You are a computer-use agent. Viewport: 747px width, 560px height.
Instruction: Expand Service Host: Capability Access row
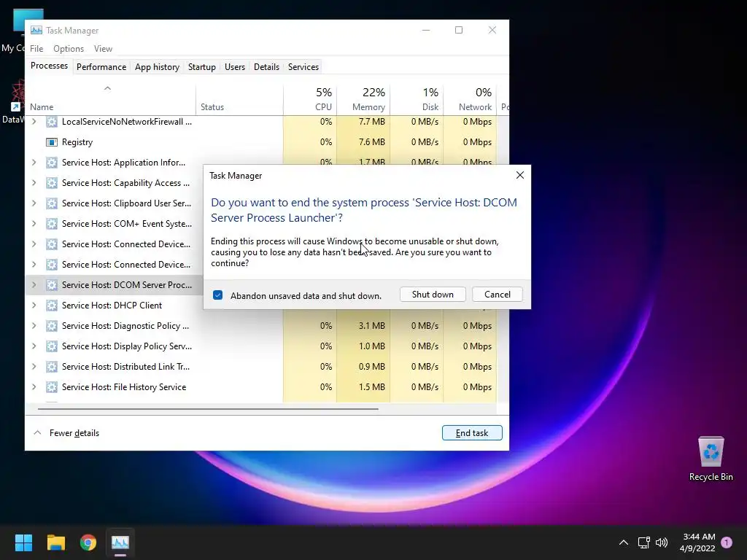coord(34,183)
